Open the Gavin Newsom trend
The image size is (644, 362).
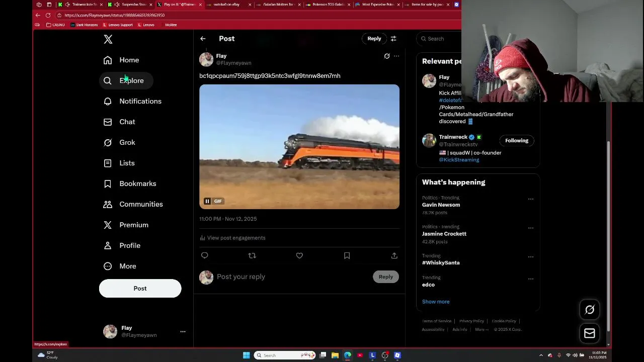(x=441, y=205)
